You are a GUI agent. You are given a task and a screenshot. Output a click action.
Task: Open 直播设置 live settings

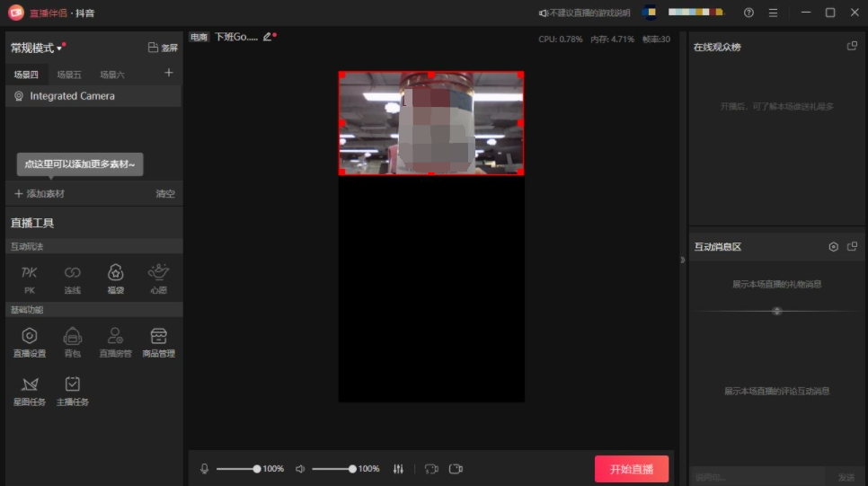coord(30,340)
